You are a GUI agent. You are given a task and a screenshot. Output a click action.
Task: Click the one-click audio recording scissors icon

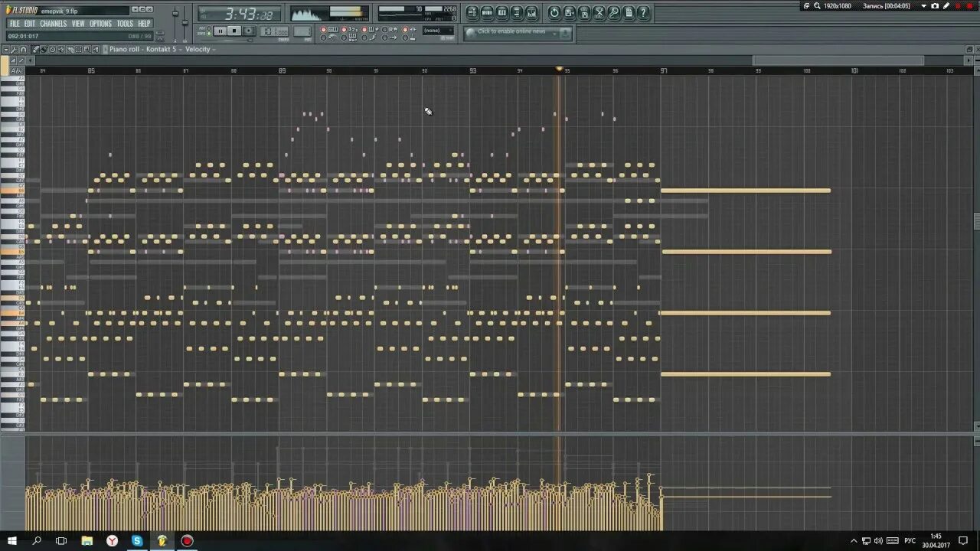(599, 13)
